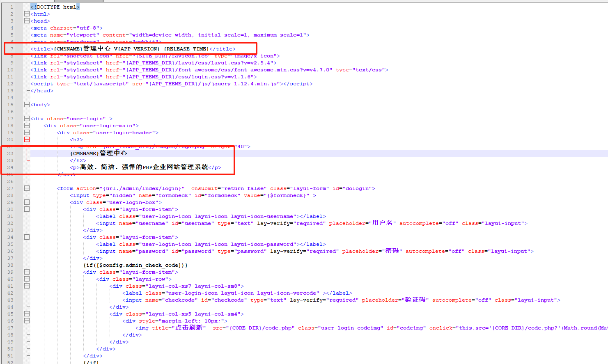This screenshot has height=364, width=608.
Task: Collapse the form element fold on line 27
Action: coord(27,188)
